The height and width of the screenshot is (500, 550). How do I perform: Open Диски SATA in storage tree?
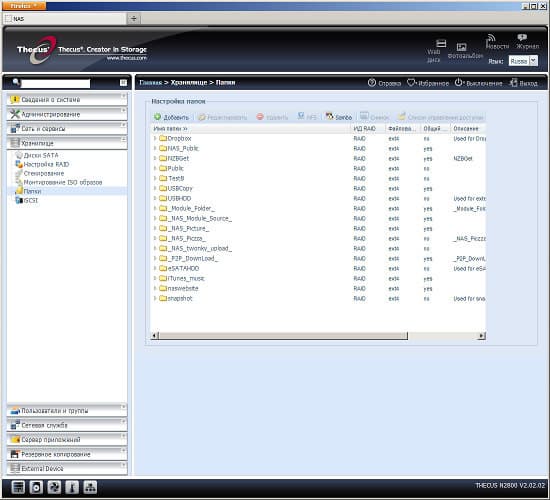click(x=41, y=155)
